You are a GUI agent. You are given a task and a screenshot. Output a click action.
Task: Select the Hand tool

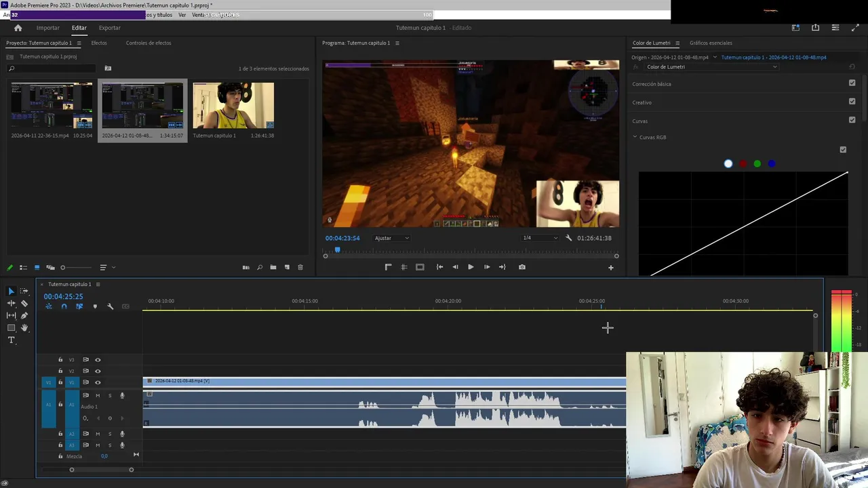(x=24, y=328)
